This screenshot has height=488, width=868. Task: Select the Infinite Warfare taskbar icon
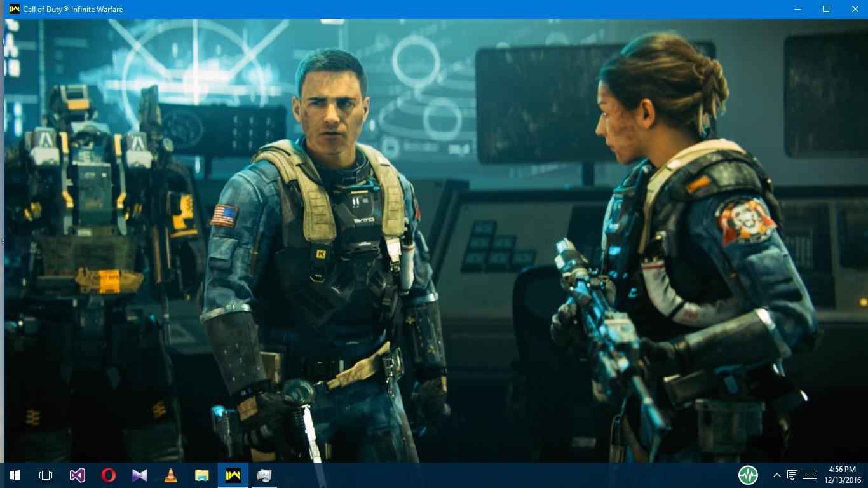233,475
